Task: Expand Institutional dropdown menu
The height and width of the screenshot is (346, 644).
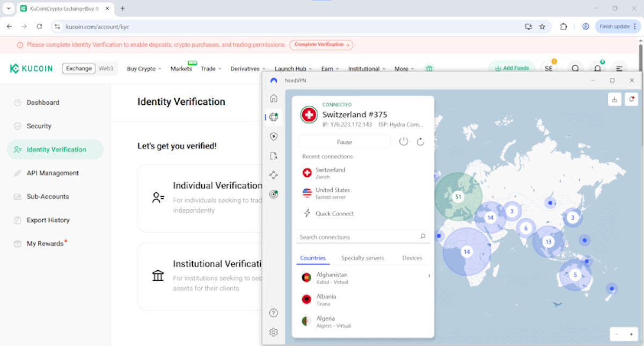Action: tap(367, 69)
